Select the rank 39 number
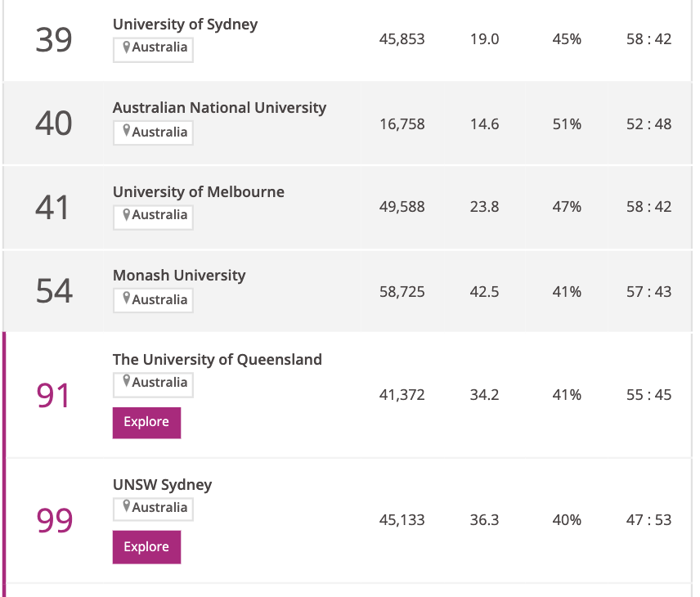700x597 pixels. [x=54, y=39]
